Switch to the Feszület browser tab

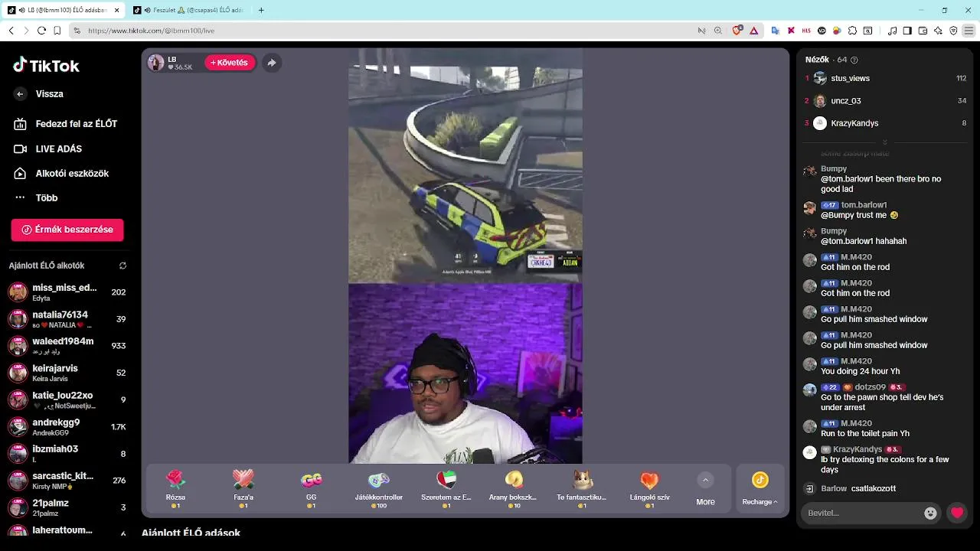point(188,10)
